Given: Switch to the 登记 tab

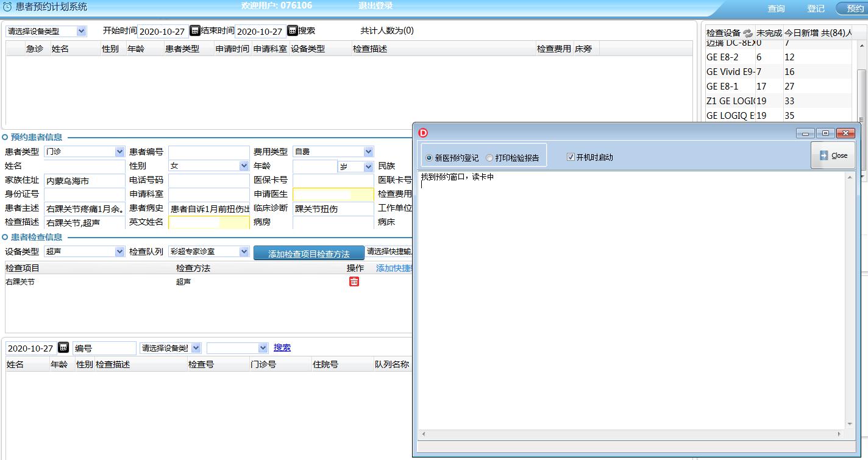Looking at the screenshot, I should (x=816, y=9).
